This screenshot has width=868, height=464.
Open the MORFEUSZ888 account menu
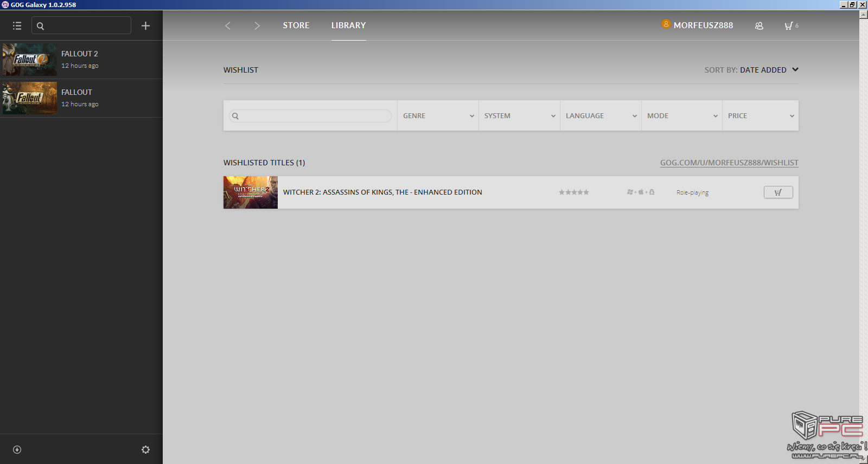click(703, 25)
